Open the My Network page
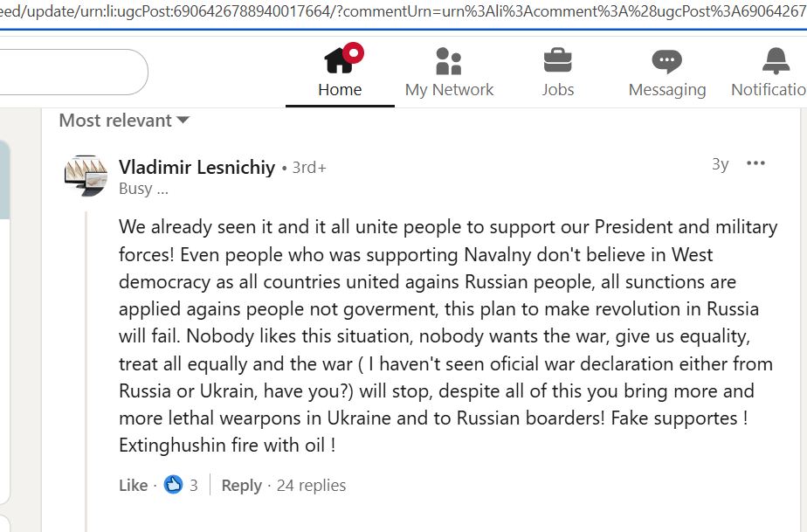This screenshot has width=807, height=532. point(449,61)
